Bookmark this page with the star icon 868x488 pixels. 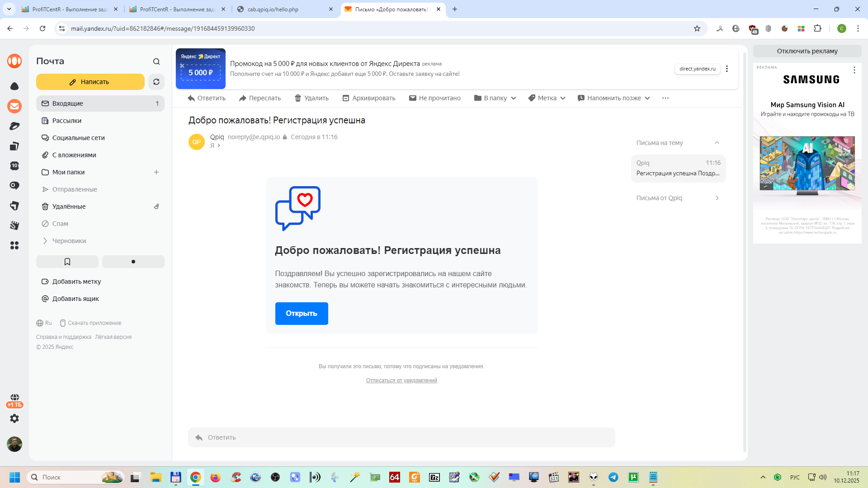click(697, 28)
